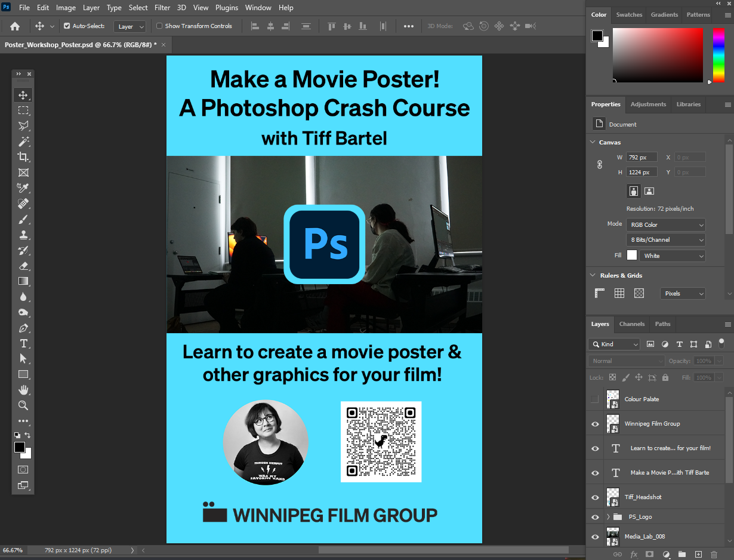The width and height of the screenshot is (734, 560).
Task: Choose the Hand tool
Action: point(23,390)
